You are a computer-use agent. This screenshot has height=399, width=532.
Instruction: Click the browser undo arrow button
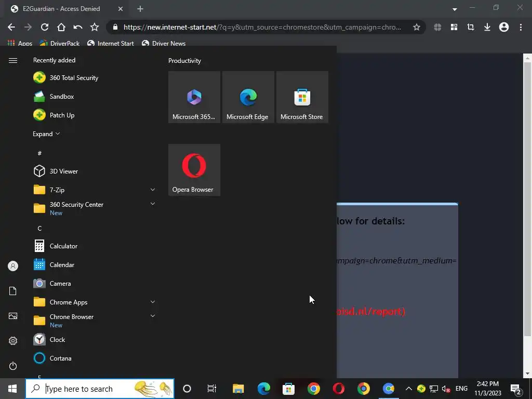(x=78, y=27)
